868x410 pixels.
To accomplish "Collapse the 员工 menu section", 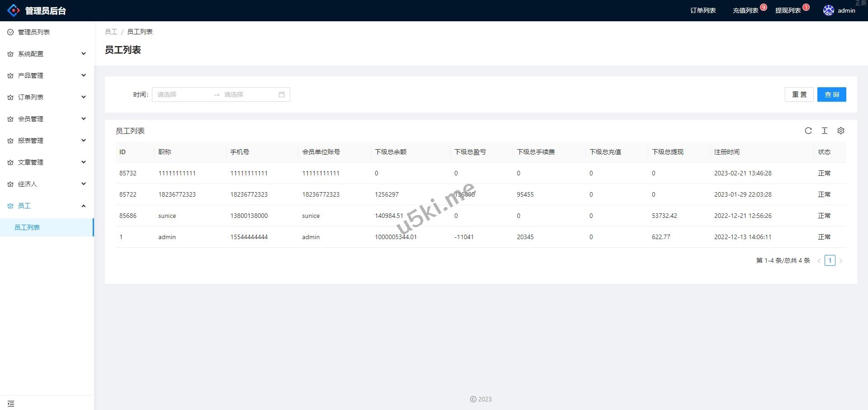I will (47, 206).
